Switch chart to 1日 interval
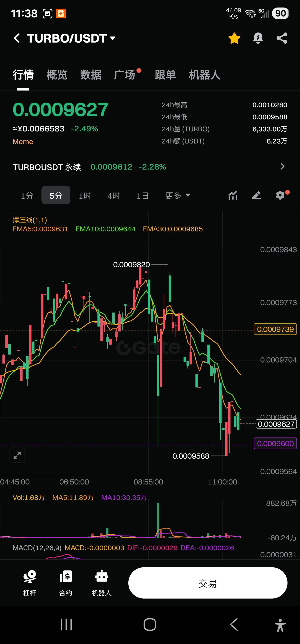The width and height of the screenshot is (300, 644). pyautogui.click(x=143, y=195)
